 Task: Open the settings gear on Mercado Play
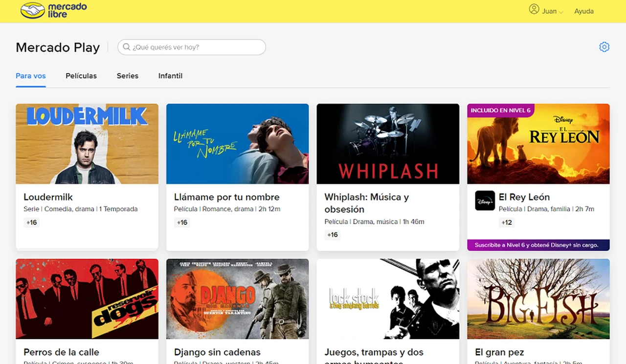tap(604, 46)
